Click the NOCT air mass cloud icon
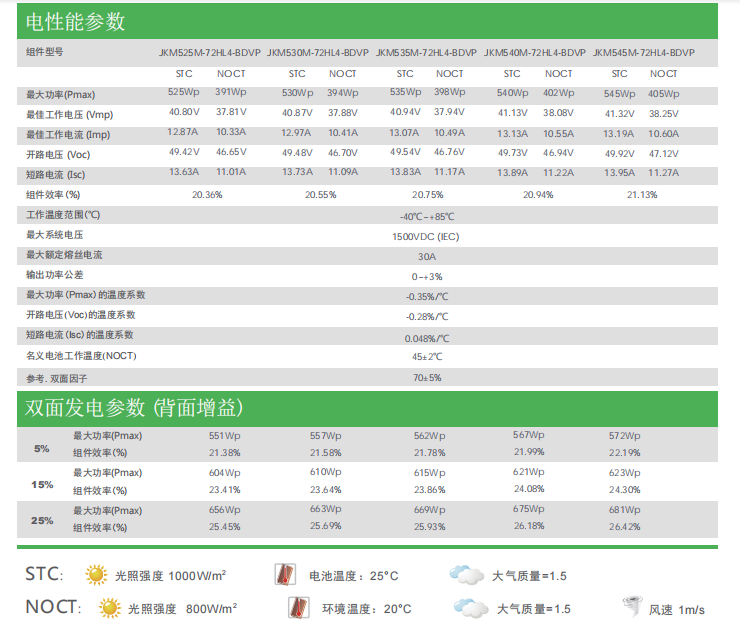The image size is (740, 631). point(471,608)
